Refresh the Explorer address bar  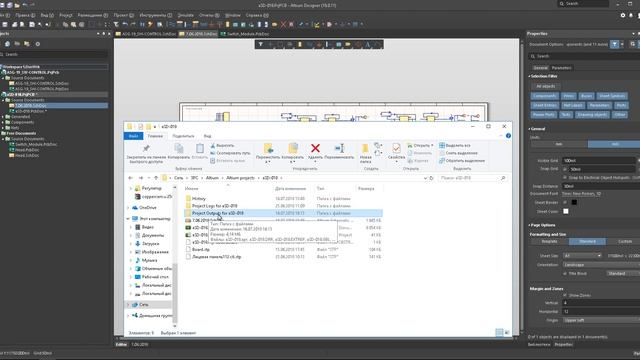(431, 178)
